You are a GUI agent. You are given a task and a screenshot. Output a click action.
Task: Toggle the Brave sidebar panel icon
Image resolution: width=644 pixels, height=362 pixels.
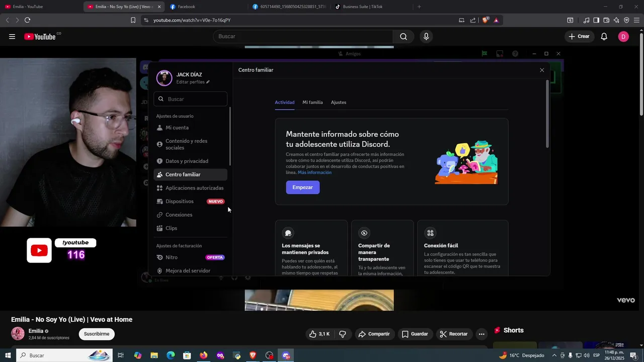pos(596,20)
